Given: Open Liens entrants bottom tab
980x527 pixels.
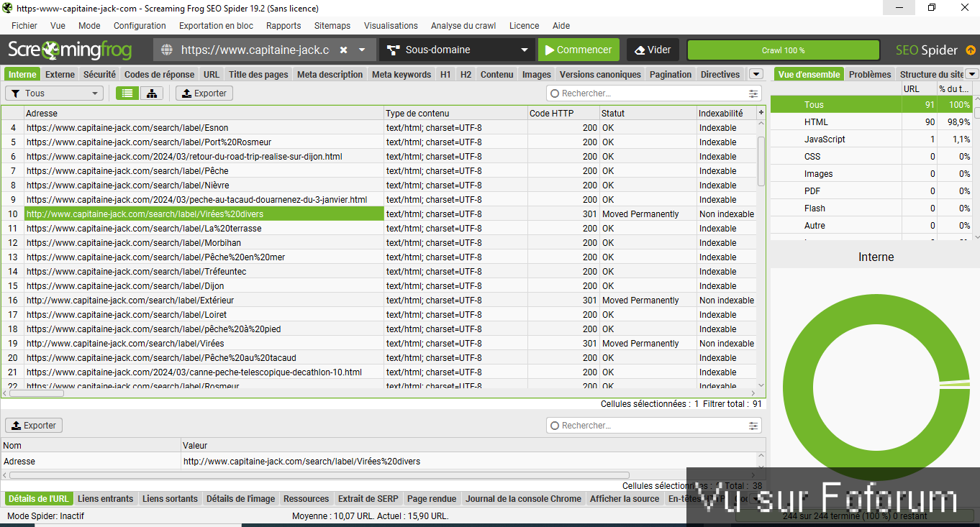Looking at the screenshot, I should [x=105, y=498].
